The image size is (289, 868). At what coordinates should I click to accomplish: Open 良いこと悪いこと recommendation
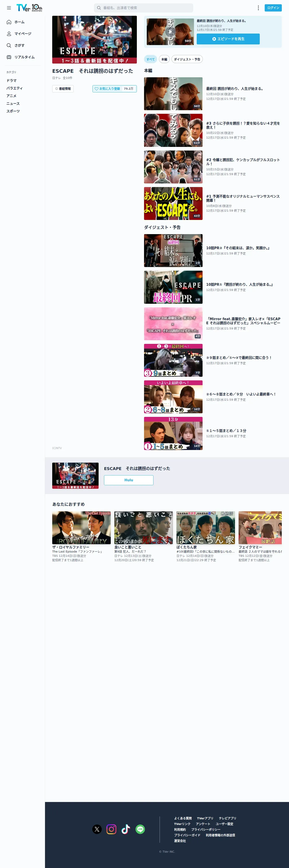pyautogui.click(x=144, y=537)
